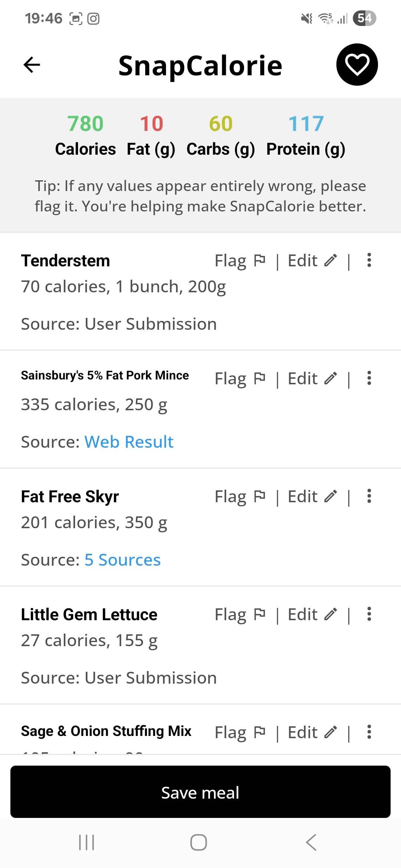Tap the back arrow in header

coord(32,65)
